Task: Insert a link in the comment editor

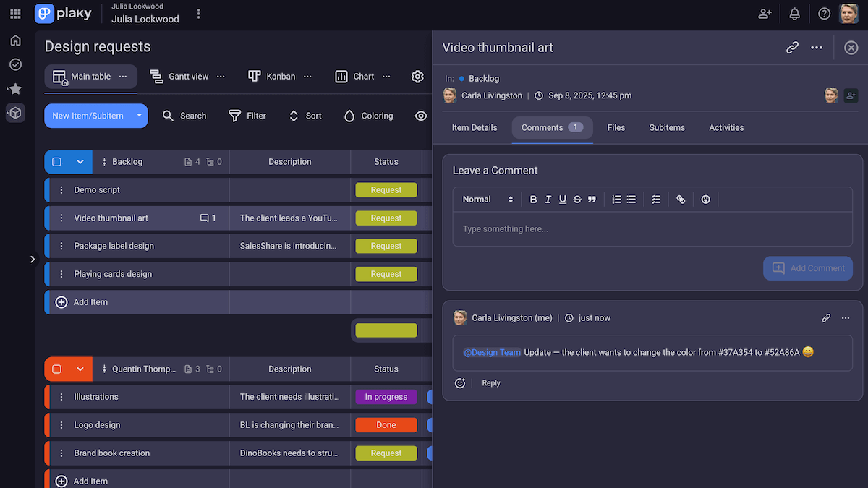Action: tap(681, 200)
